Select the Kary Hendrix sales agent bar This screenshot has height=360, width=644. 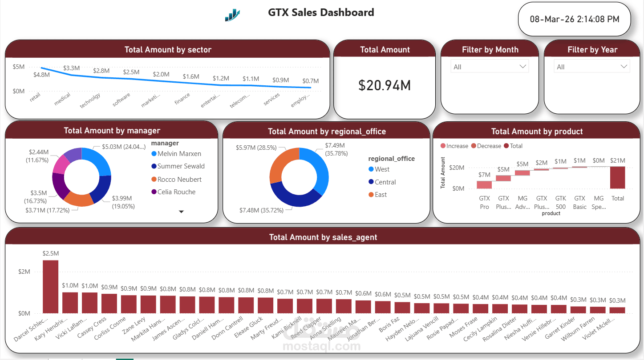(70, 303)
